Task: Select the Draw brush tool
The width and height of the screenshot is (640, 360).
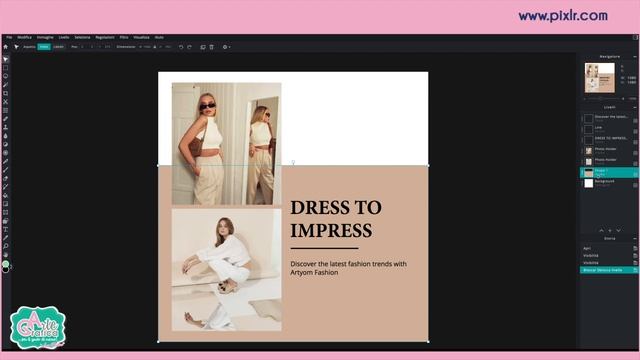Action: click(x=5, y=170)
